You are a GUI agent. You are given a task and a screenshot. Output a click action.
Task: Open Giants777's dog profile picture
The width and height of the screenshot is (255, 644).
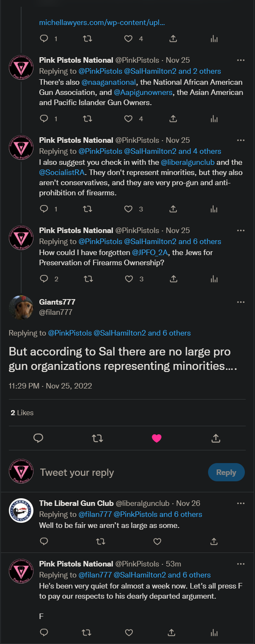pos(21,307)
